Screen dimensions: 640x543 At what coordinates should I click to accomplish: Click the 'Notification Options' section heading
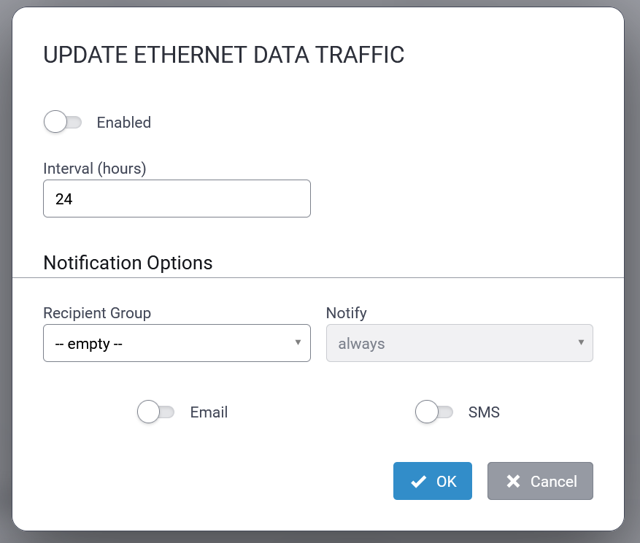click(128, 263)
